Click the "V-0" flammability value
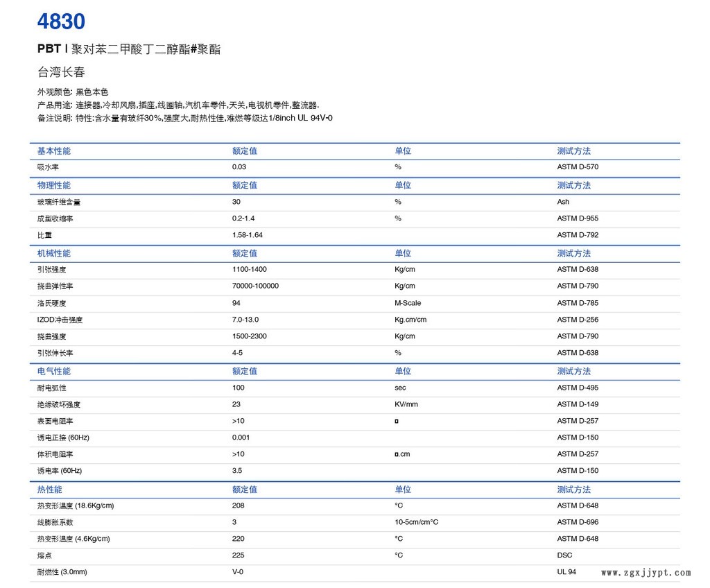Image resolution: width=710 pixels, height=588 pixels. (x=238, y=572)
